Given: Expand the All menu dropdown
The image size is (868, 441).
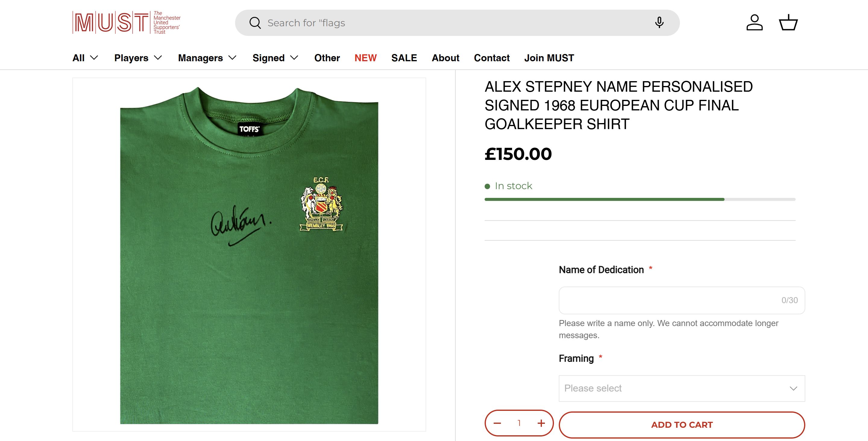Looking at the screenshot, I should 85,58.
